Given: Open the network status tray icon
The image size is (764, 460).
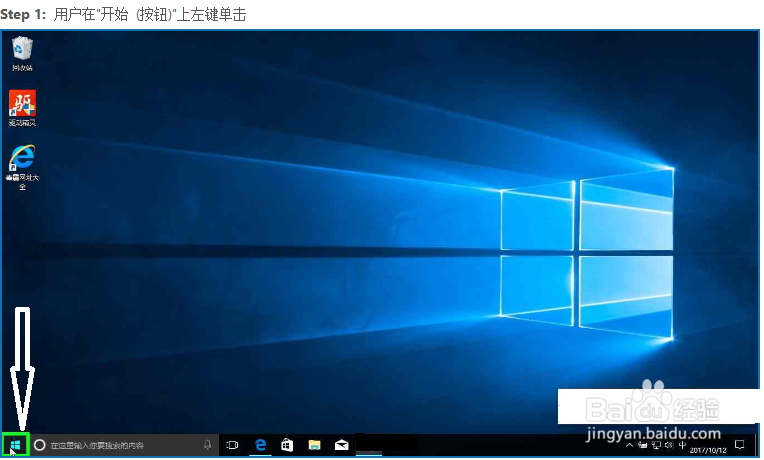Looking at the screenshot, I should point(656,445).
